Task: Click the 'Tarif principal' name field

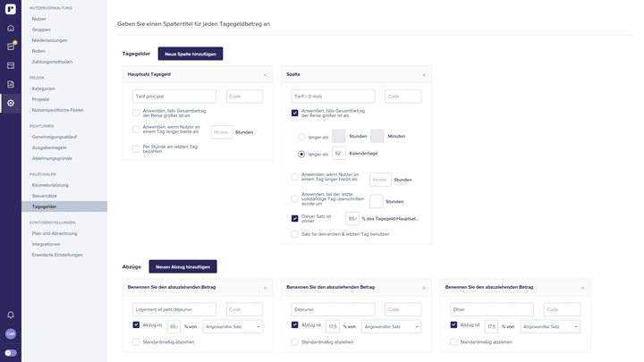Action: [x=174, y=97]
